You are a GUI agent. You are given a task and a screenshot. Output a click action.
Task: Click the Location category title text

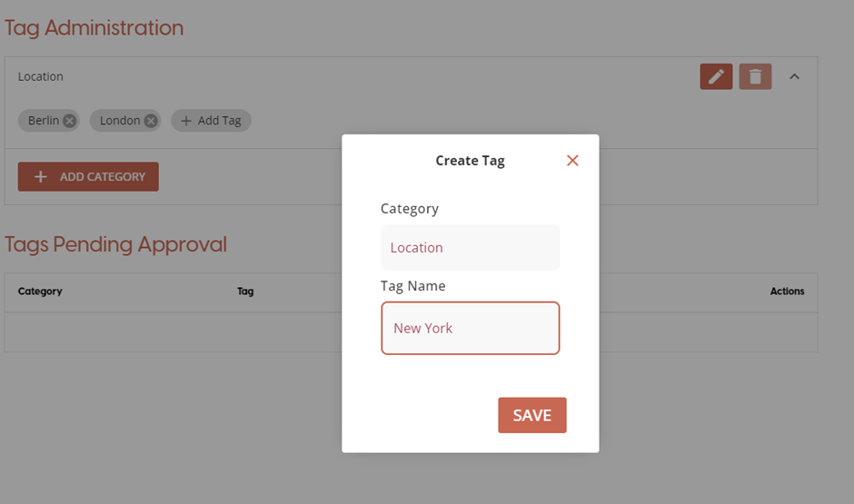tap(41, 77)
